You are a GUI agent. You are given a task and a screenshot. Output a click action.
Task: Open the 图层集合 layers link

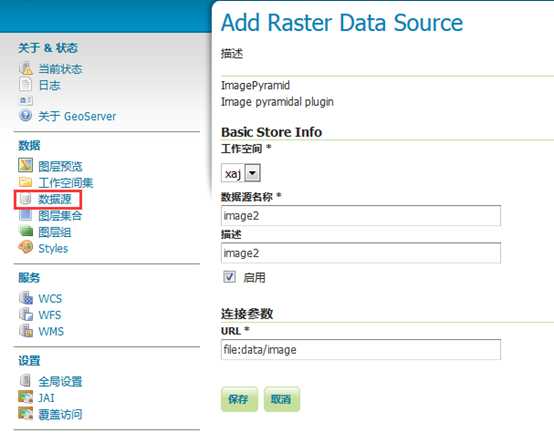60,215
